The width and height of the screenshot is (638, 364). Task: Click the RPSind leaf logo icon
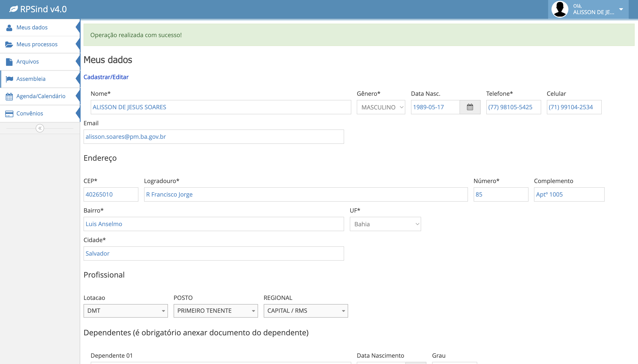click(14, 9)
